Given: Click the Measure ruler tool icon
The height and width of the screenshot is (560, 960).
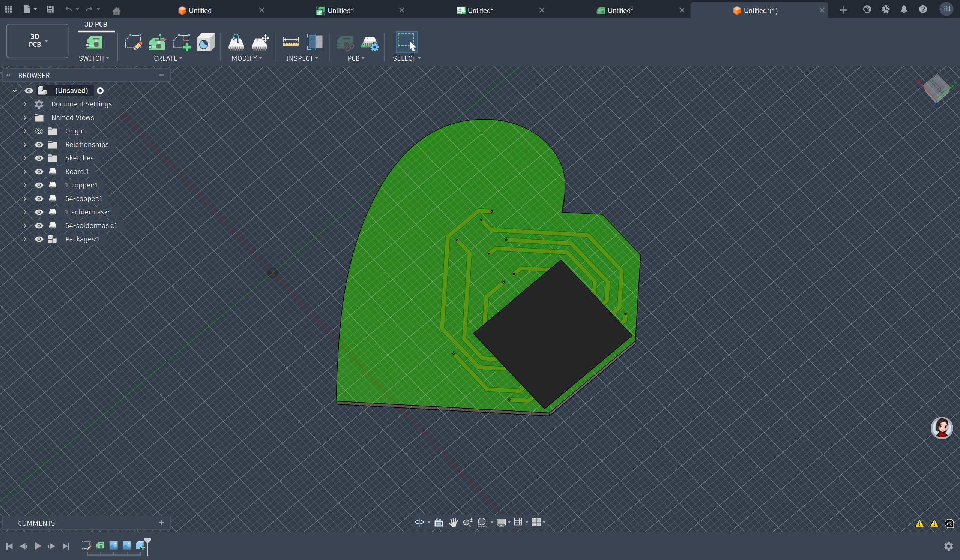Looking at the screenshot, I should coord(290,42).
